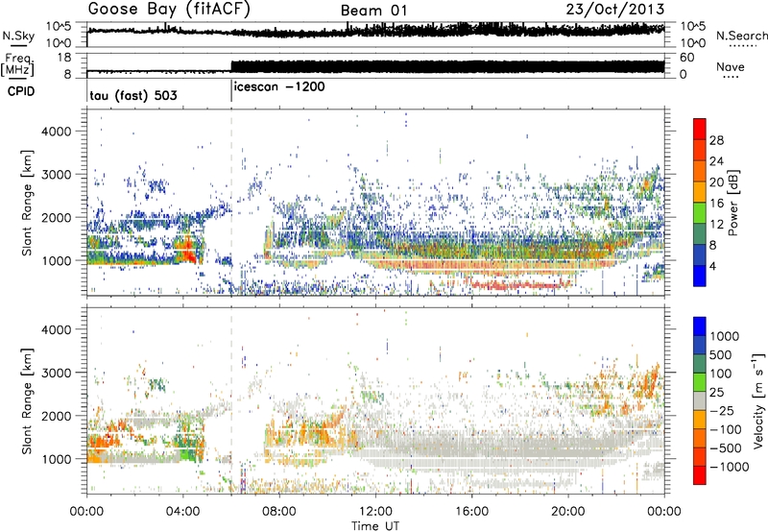Pick the red bottom segment of the velocity colorbar
Viewport: 768px width, 532px height.
coord(700,475)
